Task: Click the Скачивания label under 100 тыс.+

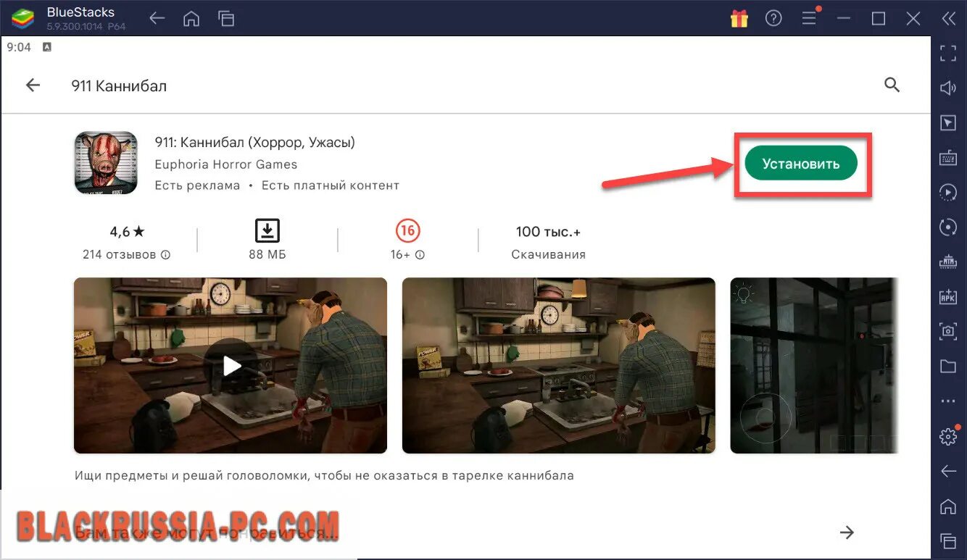Action: click(548, 255)
